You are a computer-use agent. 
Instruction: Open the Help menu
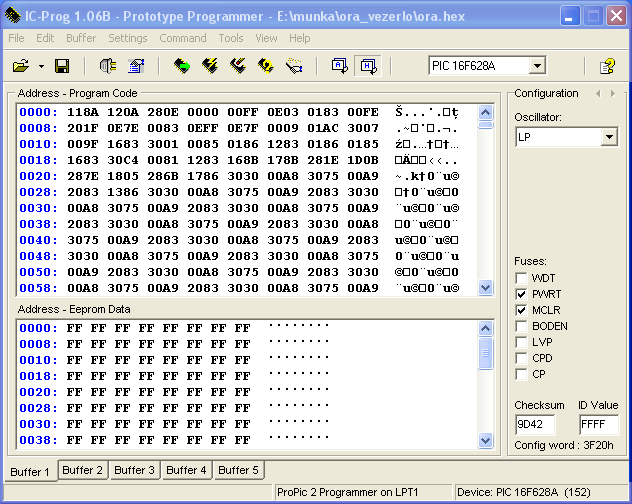click(x=299, y=38)
